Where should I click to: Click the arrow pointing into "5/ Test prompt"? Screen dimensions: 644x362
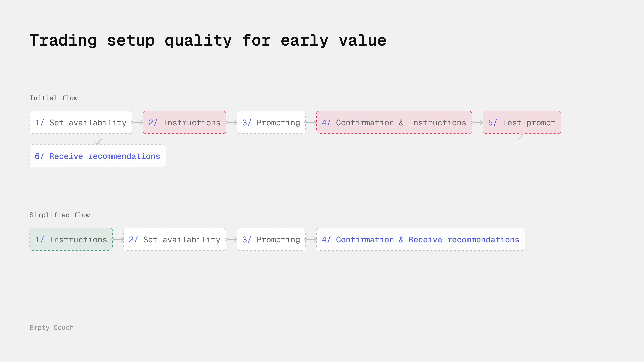(x=477, y=122)
